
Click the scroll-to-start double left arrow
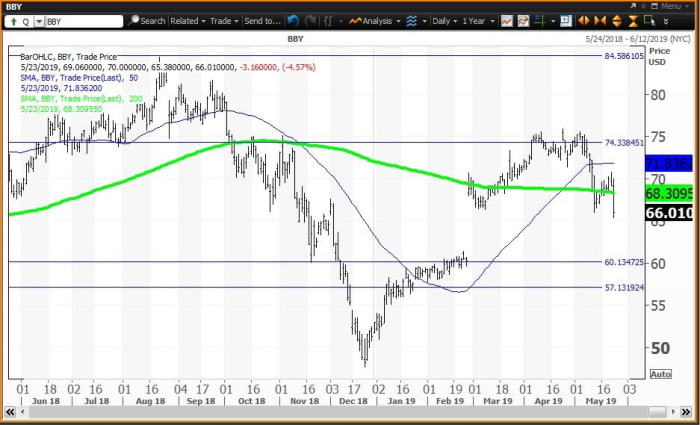tap(10, 412)
